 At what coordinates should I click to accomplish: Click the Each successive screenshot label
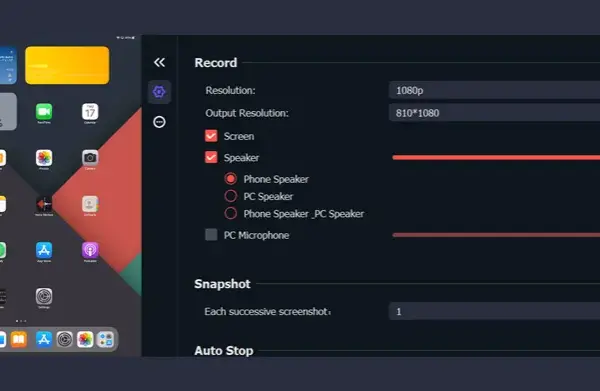(267, 311)
